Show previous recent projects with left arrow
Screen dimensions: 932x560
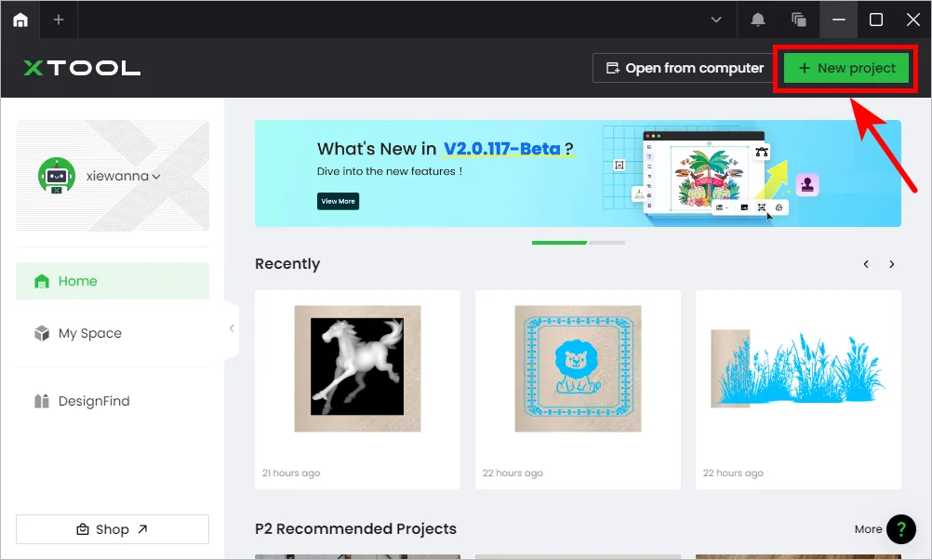(866, 264)
